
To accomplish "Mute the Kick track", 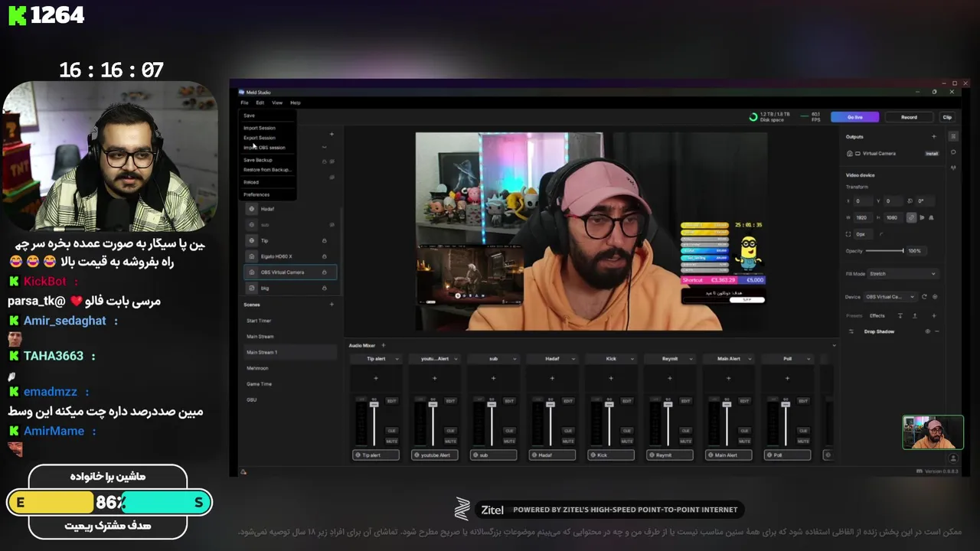I will pos(626,442).
